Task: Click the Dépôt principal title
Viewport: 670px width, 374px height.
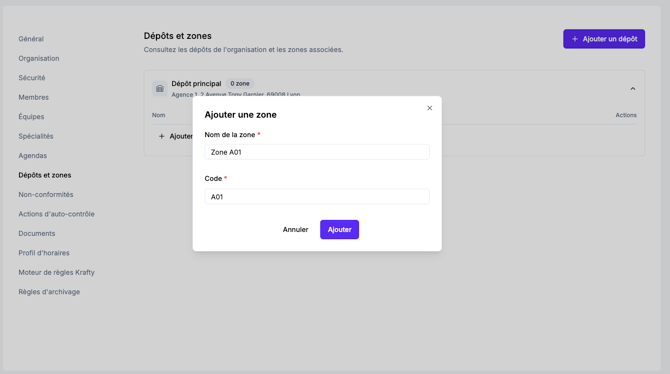Action: (196, 83)
